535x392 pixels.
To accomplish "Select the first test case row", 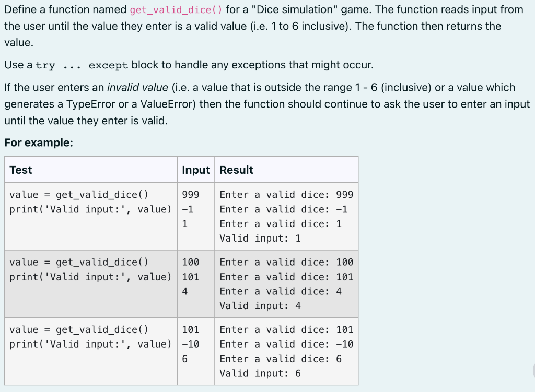I will coord(181,216).
